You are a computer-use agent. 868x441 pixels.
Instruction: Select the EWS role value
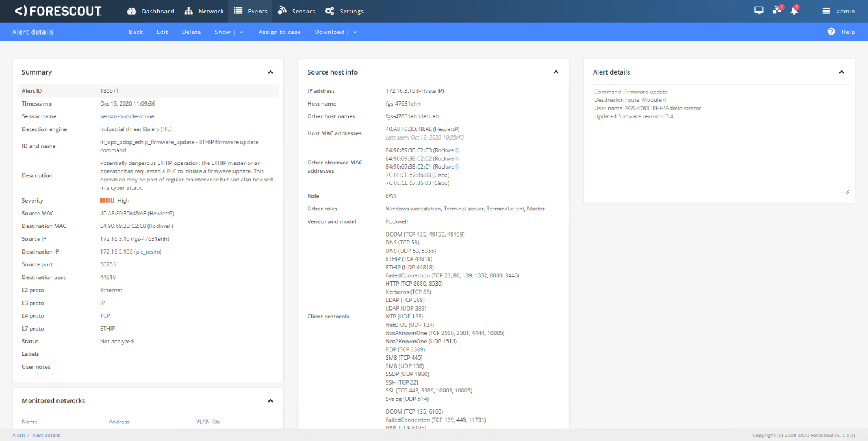click(391, 196)
